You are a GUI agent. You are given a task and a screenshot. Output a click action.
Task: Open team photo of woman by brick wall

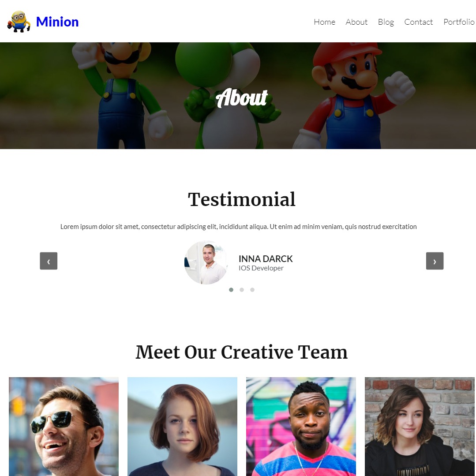pos(420,427)
